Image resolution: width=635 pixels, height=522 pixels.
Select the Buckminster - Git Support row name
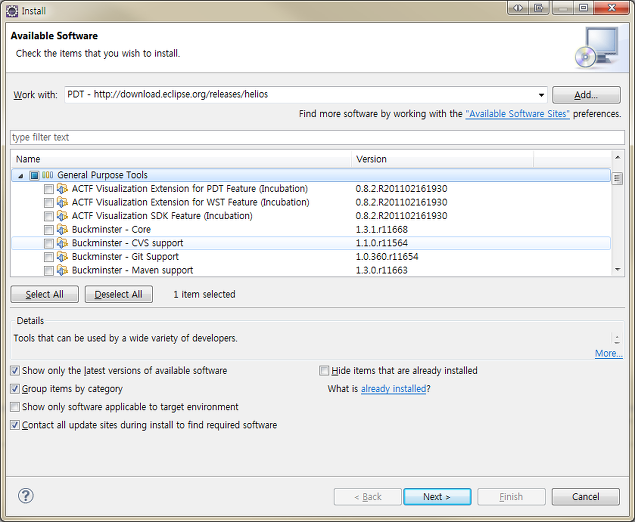coord(125,257)
